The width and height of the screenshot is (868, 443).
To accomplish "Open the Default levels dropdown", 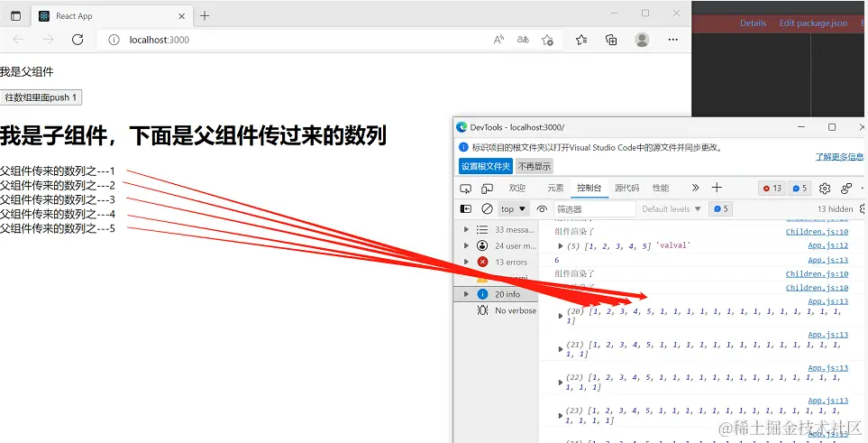I will pyautogui.click(x=672, y=209).
